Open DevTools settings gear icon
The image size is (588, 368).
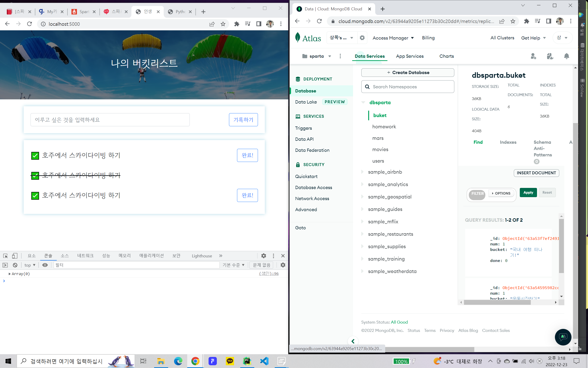point(264,256)
